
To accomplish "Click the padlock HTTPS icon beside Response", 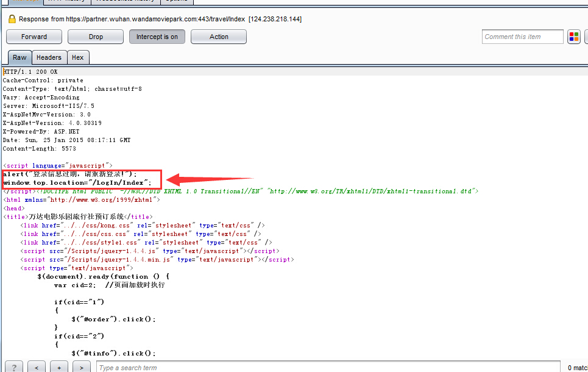I will [x=12, y=19].
